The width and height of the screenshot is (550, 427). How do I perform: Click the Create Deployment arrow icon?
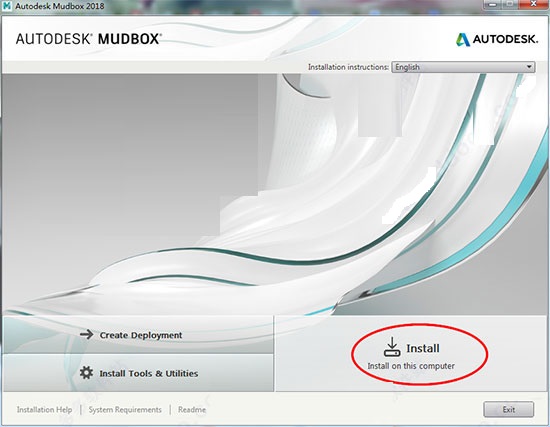[x=87, y=334]
